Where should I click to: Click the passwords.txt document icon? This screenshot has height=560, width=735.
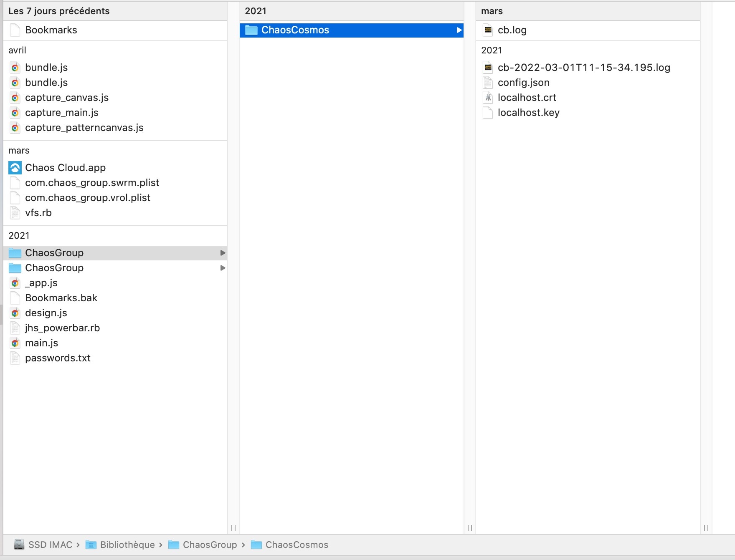tap(15, 358)
